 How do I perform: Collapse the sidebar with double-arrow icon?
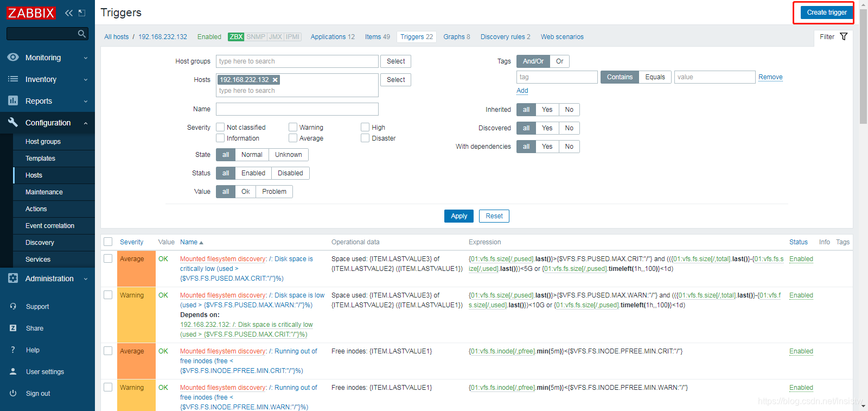click(x=69, y=12)
